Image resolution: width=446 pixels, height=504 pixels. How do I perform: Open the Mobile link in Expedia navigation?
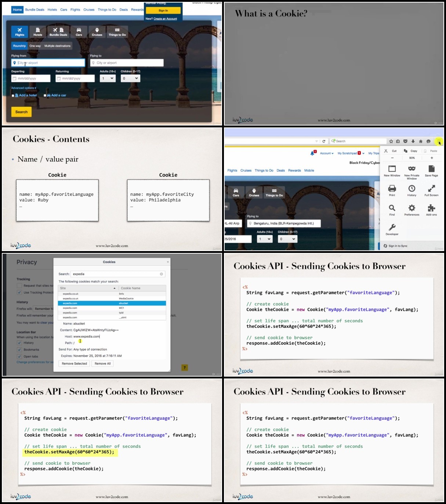tap(309, 170)
